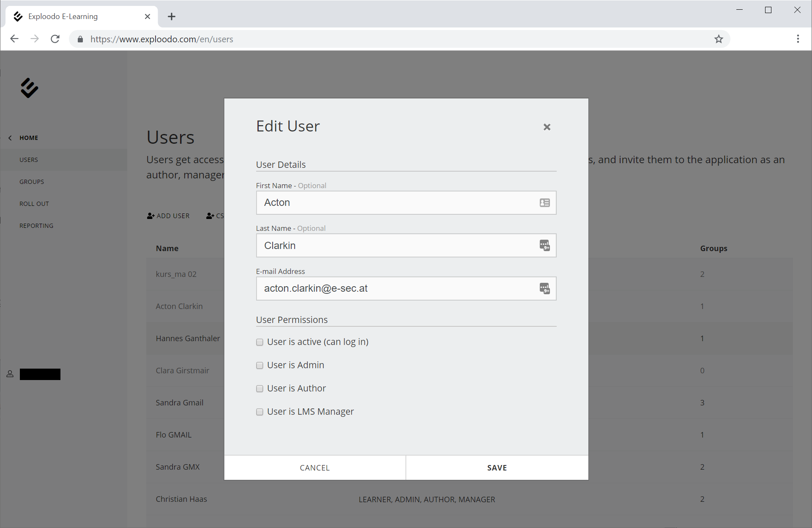Open the browser three-dot menu
This screenshot has width=812, height=528.
[798, 39]
